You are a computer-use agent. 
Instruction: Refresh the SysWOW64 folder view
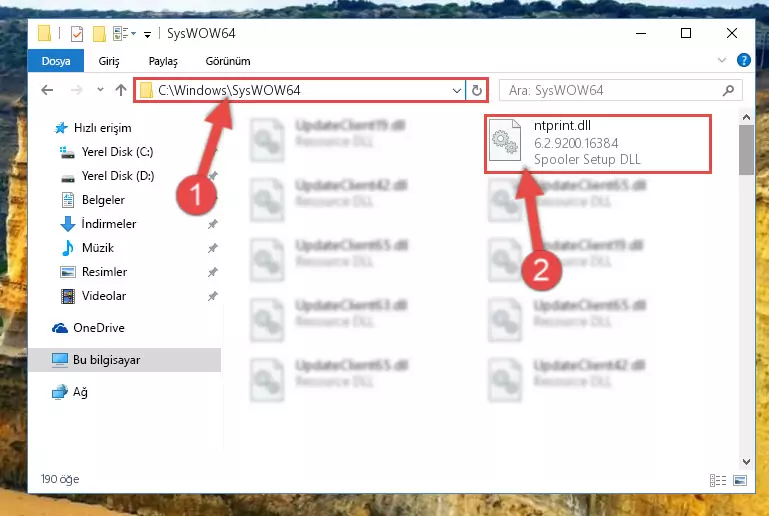coord(477,91)
